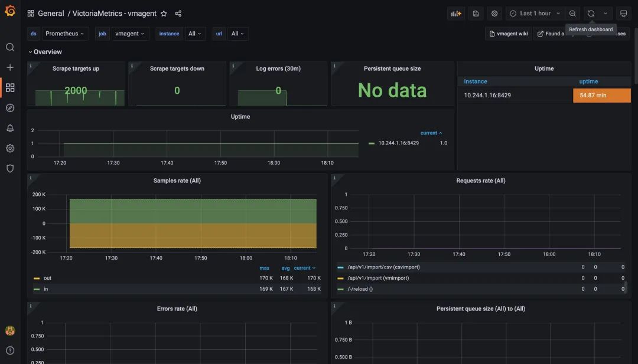This screenshot has height=364, width=638.
Task: Open the job vmagent dropdown
Action: pyautogui.click(x=130, y=34)
